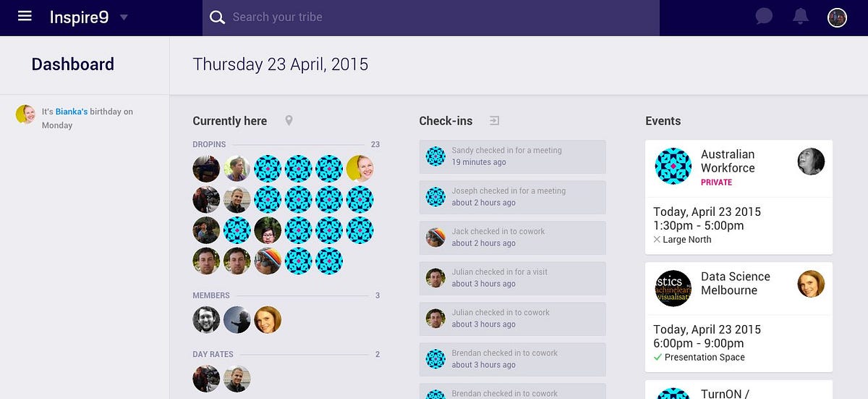Open Bianka's birthday profile link
This screenshot has width=868, height=399.
[72, 112]
